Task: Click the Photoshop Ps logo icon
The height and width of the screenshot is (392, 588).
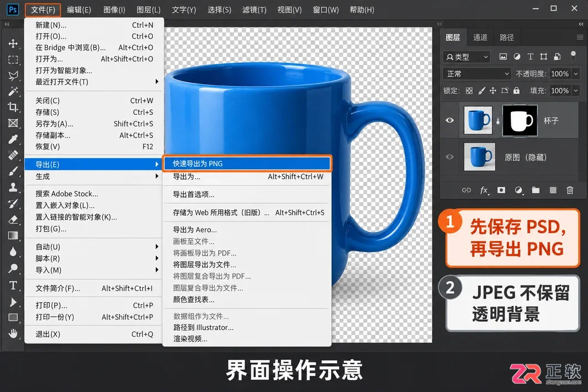Action: tap(13, 9)
